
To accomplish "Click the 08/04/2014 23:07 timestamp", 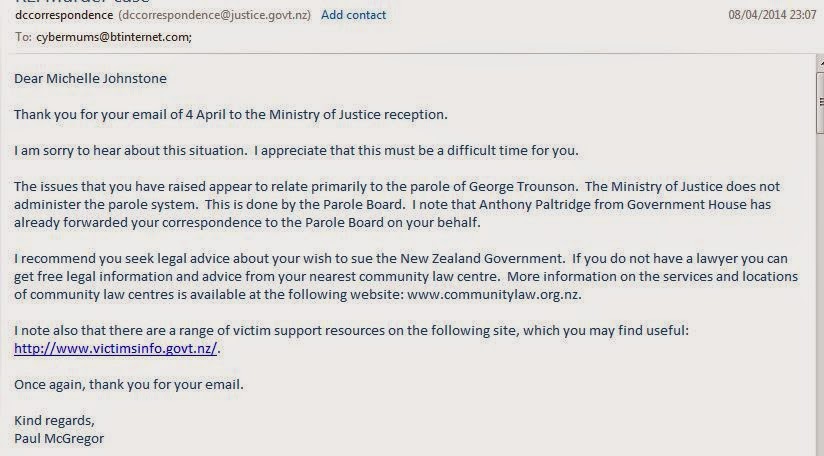I will coord(772,15).
